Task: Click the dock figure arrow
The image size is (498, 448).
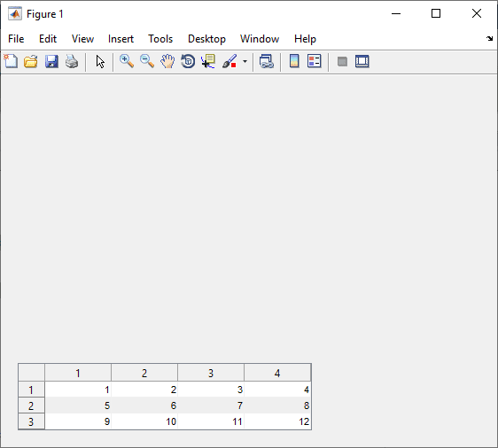Action: pos(489,39)
